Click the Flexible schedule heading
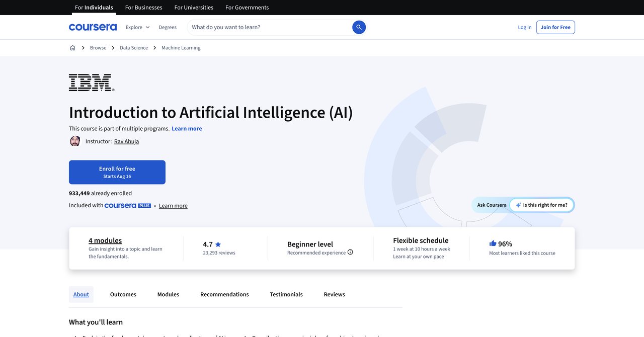The height and width of the screenshot is (337, 644). (x=421, y=240)
